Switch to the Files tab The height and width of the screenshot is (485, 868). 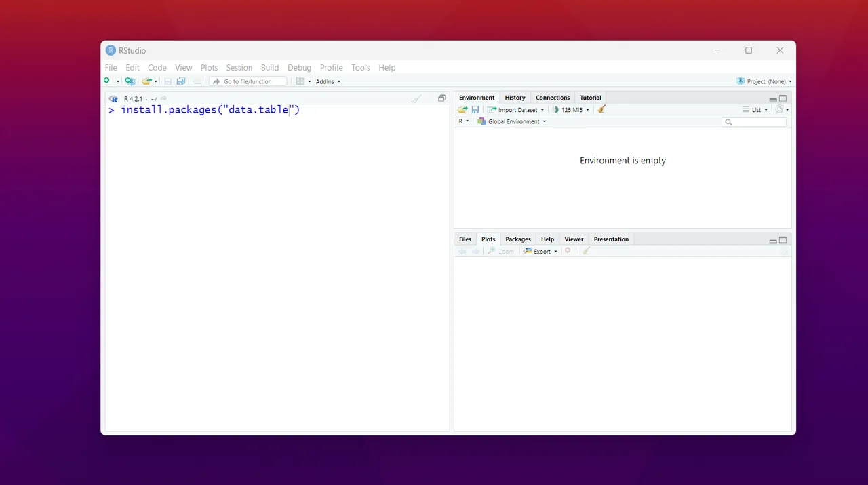pos(465,239)
